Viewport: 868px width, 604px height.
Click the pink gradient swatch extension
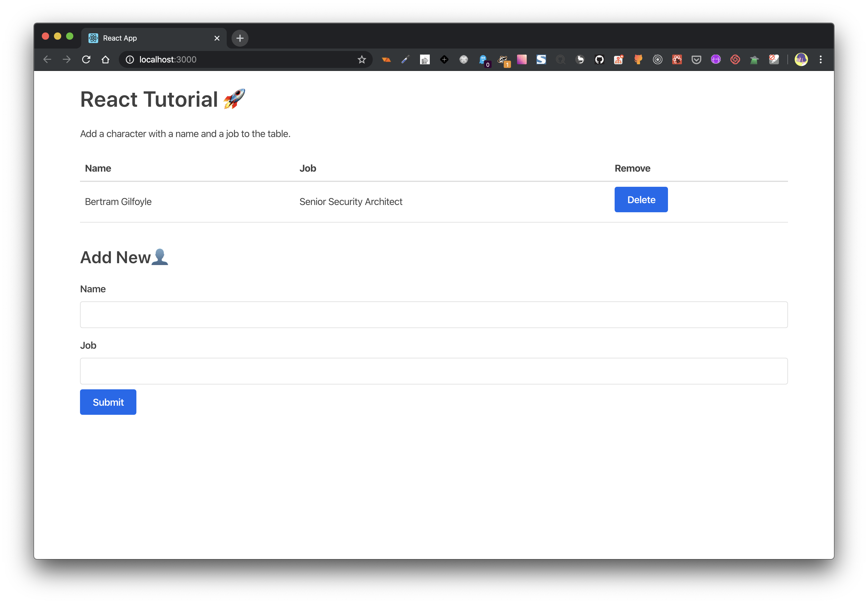tap(522, 59)
